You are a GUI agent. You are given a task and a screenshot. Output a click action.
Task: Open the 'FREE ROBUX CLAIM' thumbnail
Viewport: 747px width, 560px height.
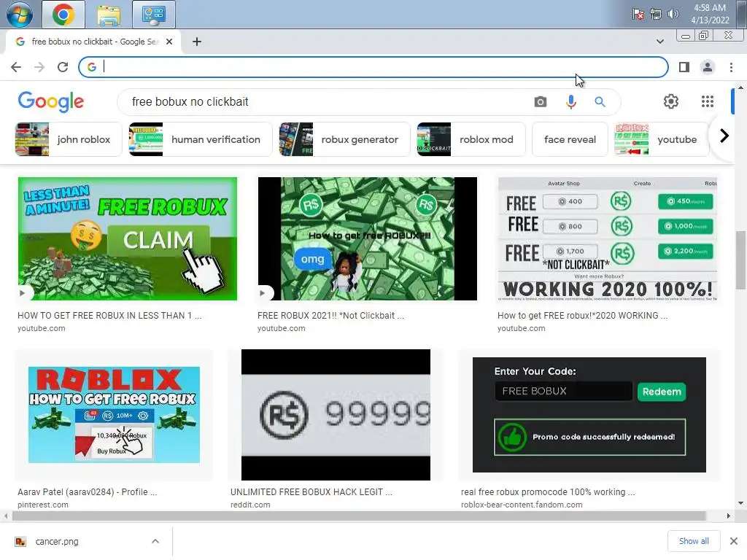pyautogui.click(x=127, y=238)
